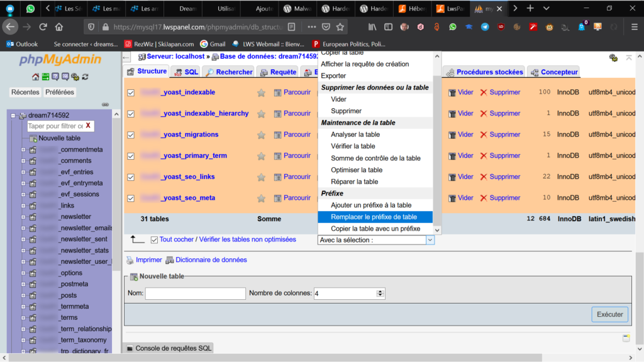This screenshot has width=644, height=362.
Task: Open the Concepteur tab
Action: [x=553, y=72]
